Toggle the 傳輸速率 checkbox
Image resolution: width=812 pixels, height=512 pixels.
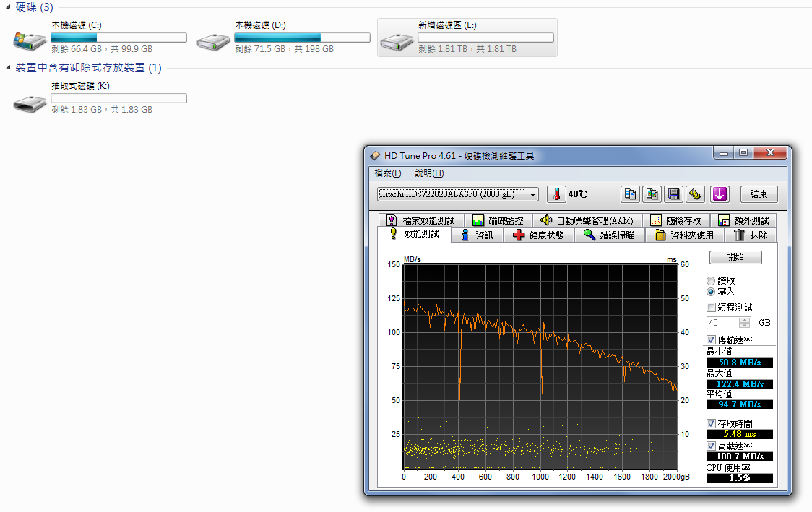pyautogui.click(x=711, y=340)
